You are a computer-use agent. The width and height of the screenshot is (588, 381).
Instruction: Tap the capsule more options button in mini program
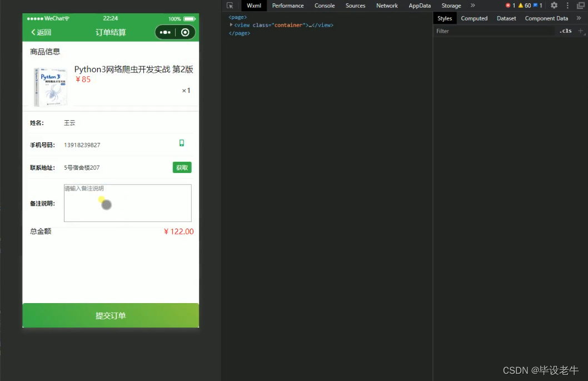point(165,32)
